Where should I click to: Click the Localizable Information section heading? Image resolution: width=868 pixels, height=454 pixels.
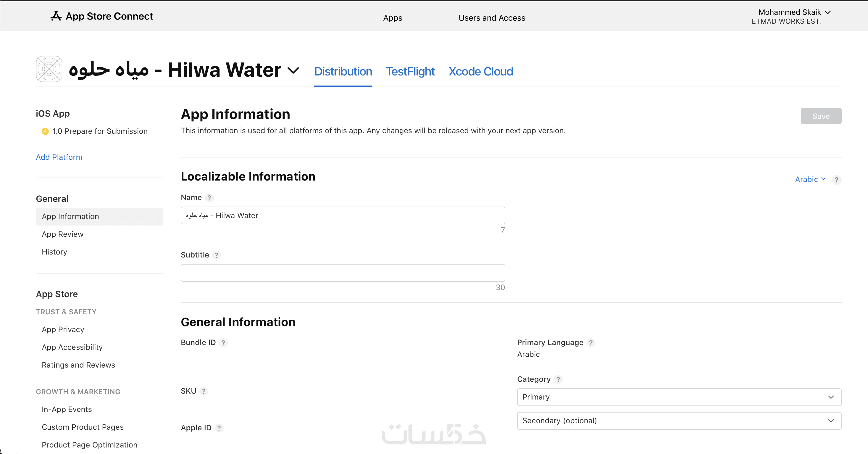click(248, 177)
